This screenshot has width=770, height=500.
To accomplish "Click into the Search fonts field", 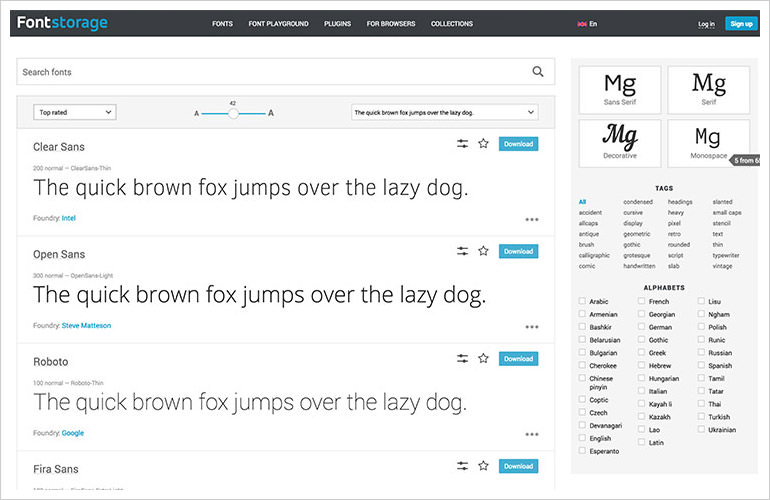I will (270, 72).
